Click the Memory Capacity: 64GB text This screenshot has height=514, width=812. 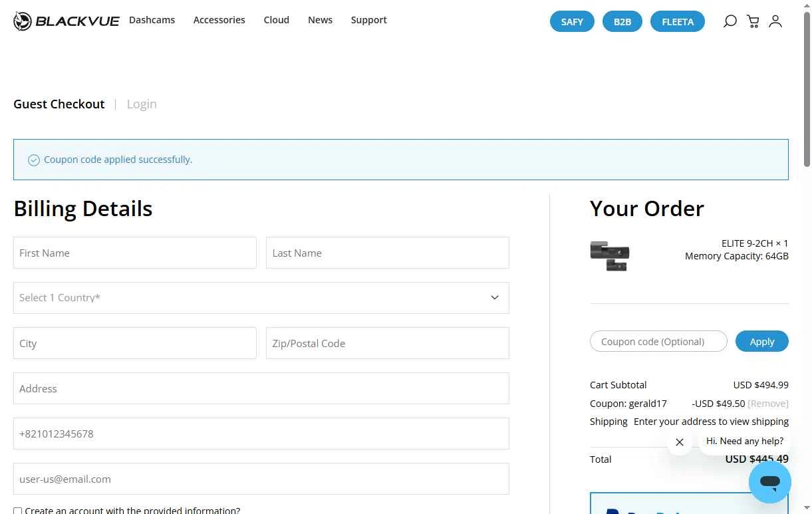point(737,256)
